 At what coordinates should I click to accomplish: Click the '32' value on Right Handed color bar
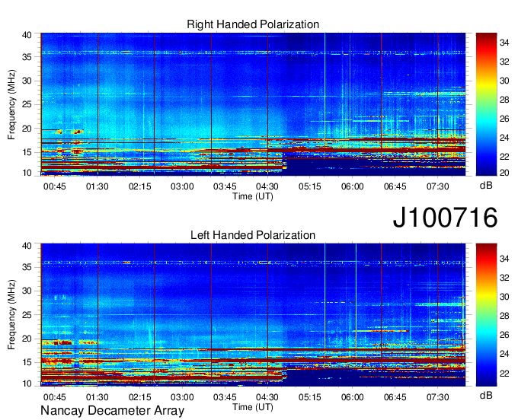pos(504,62)
